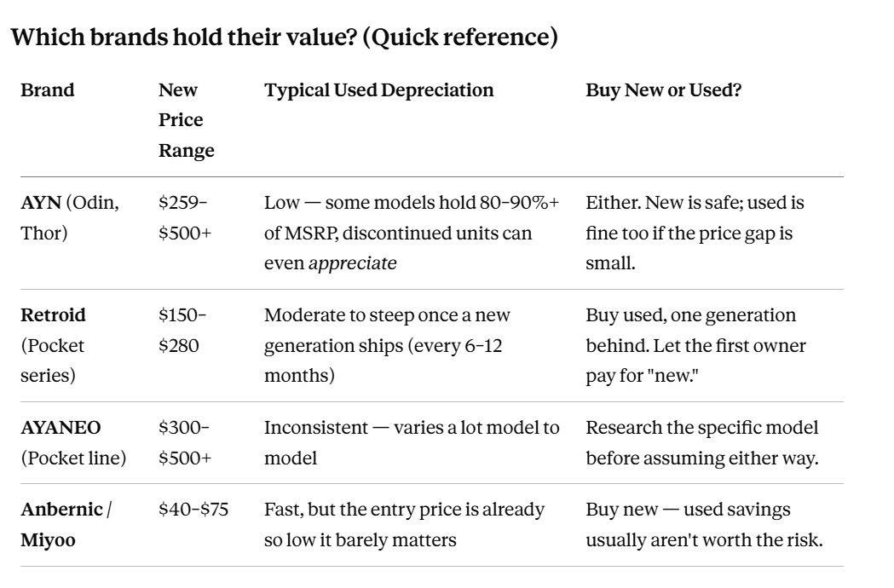
Task: Select the 'Either. New is safe' recommendation cell
Action: [x=695, y=233]
